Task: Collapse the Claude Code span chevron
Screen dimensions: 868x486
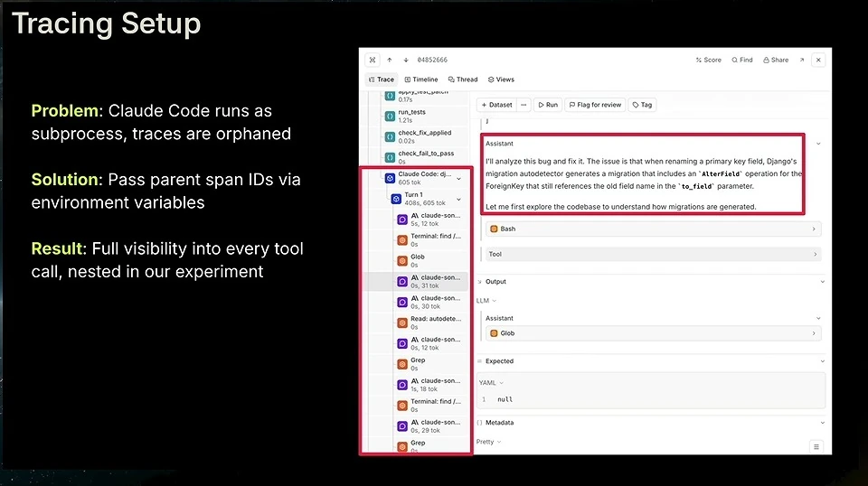Action: [458, 179]
